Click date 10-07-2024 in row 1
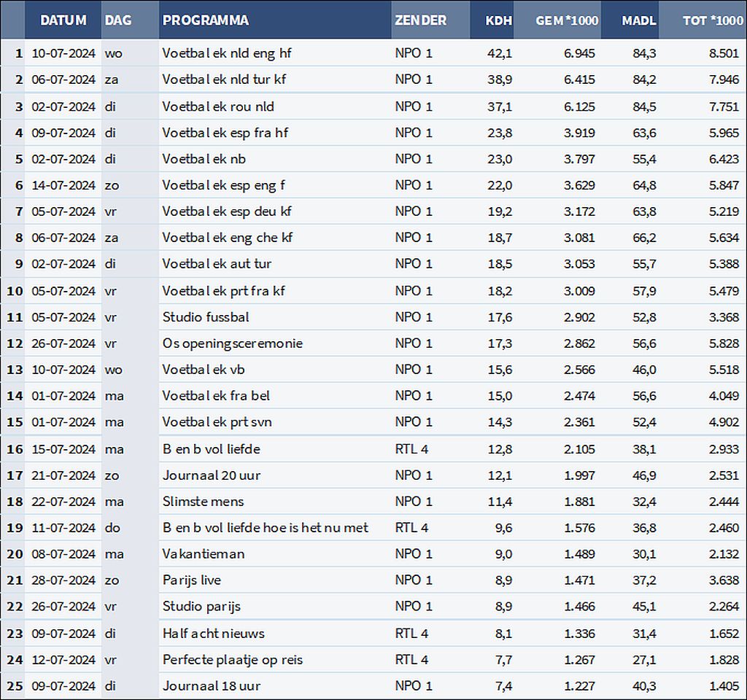This screenshot has height=700, width=747. click(x=63, y=53)
